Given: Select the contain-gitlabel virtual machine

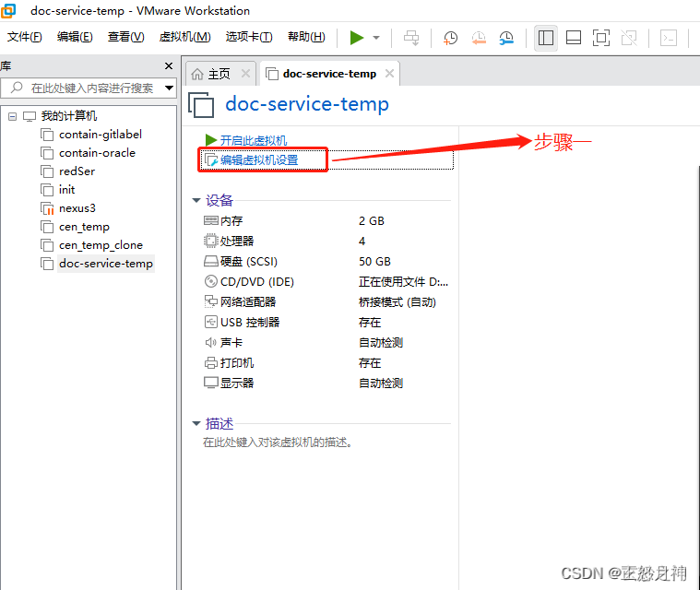Looking at the screenshot, I should [101, 135].
